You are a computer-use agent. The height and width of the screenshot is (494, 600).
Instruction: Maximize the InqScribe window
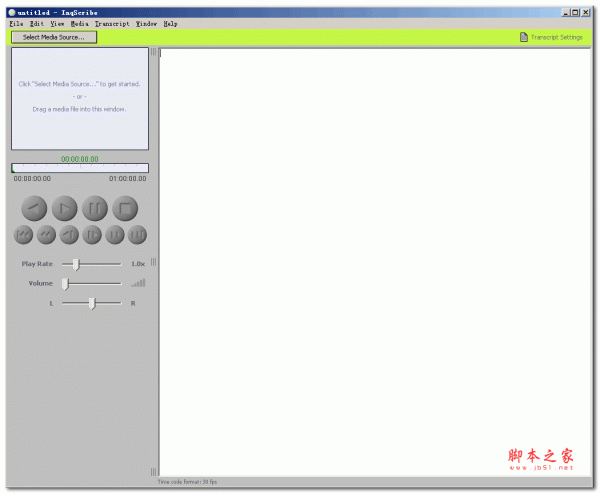tap(575, 12)
